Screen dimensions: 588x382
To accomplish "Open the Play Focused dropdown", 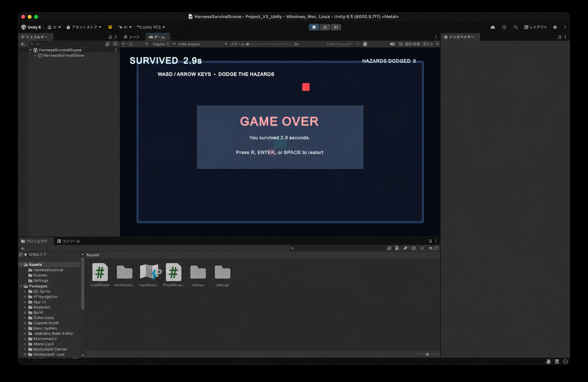I will pos(342,44).
